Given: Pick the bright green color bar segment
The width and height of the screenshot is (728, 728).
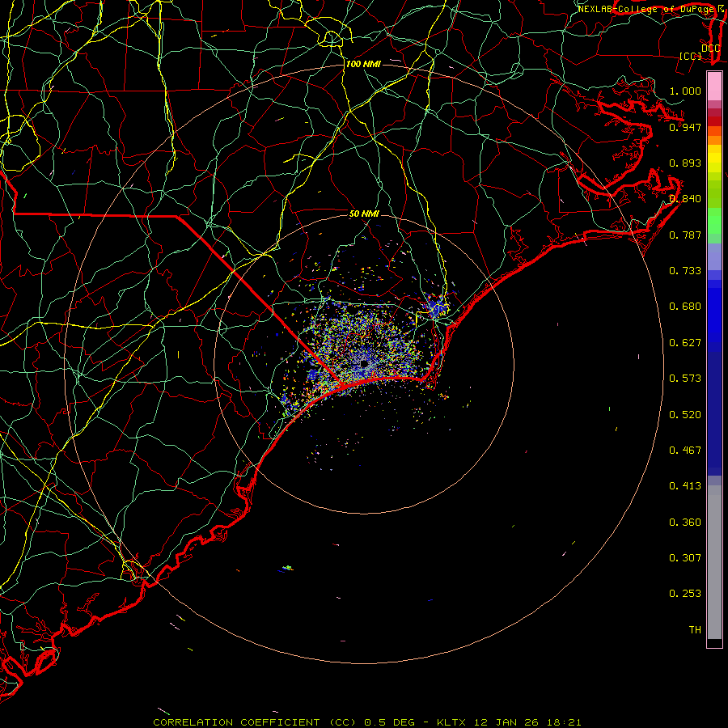Looking at the screenshot, I should [714, 221].
